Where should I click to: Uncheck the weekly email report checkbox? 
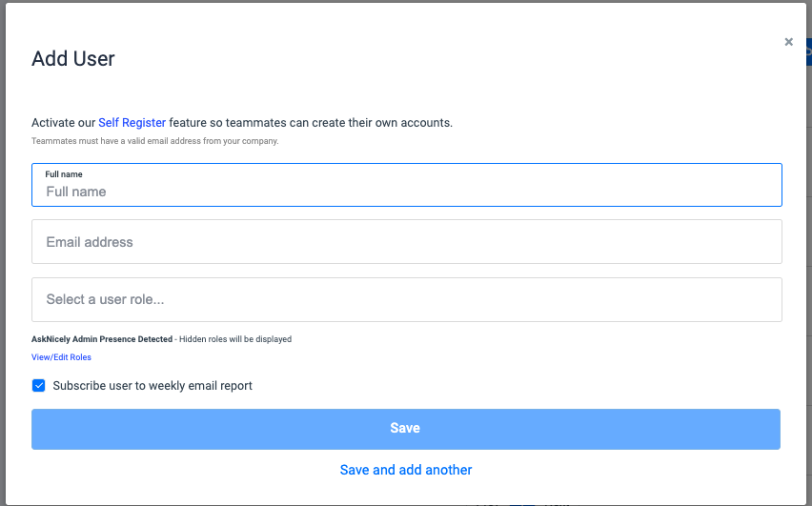click(39, 386)
